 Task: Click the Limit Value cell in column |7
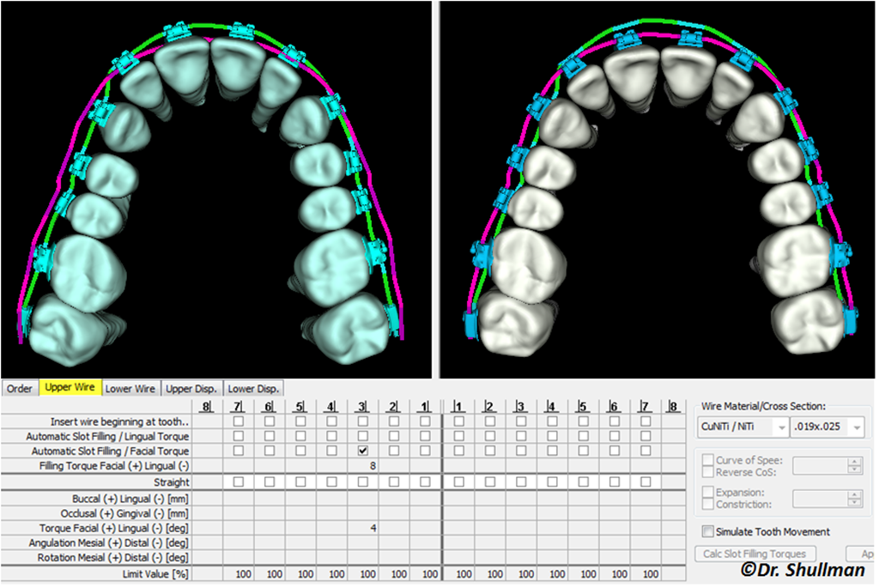[x=646, y=574]
